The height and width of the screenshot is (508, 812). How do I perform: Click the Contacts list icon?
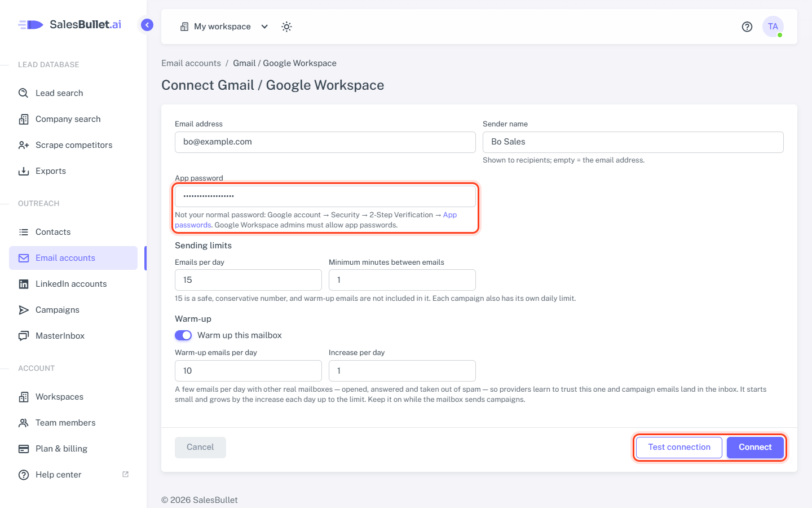pyautogui.click(x=24, y=232)
